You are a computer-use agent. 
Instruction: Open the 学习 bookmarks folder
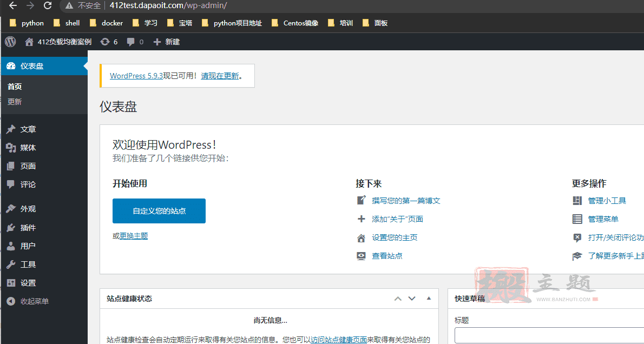(145, 23)
